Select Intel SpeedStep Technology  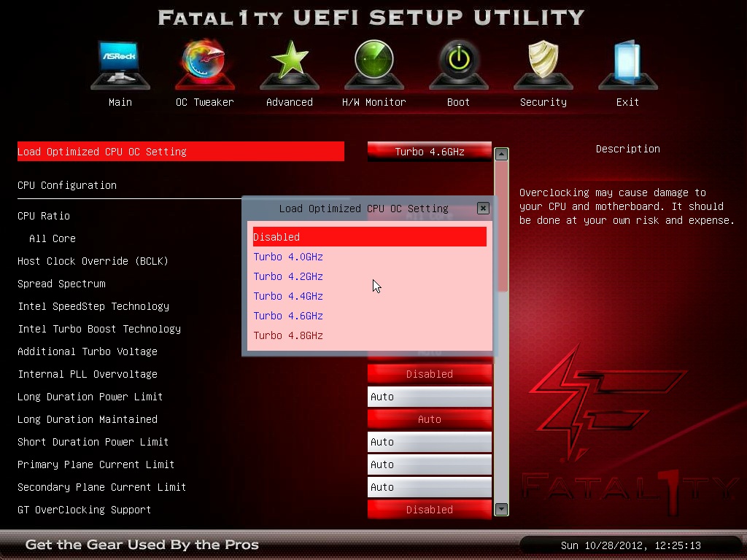[x=93, y=306]
